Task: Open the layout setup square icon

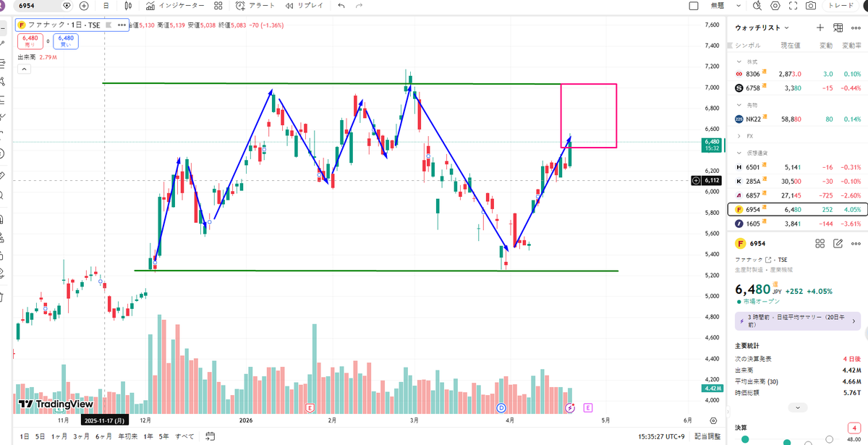Action: point(694,5)
